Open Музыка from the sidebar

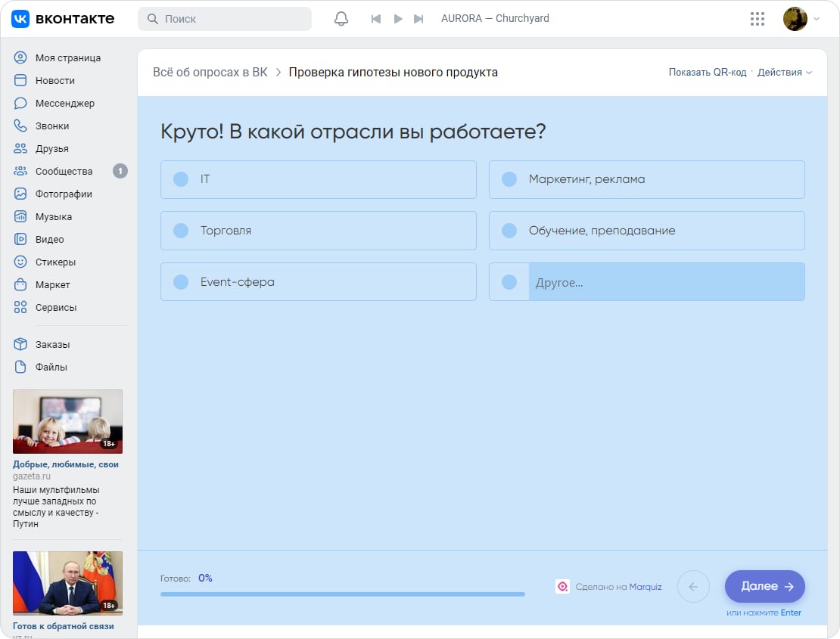click(20, 216)
